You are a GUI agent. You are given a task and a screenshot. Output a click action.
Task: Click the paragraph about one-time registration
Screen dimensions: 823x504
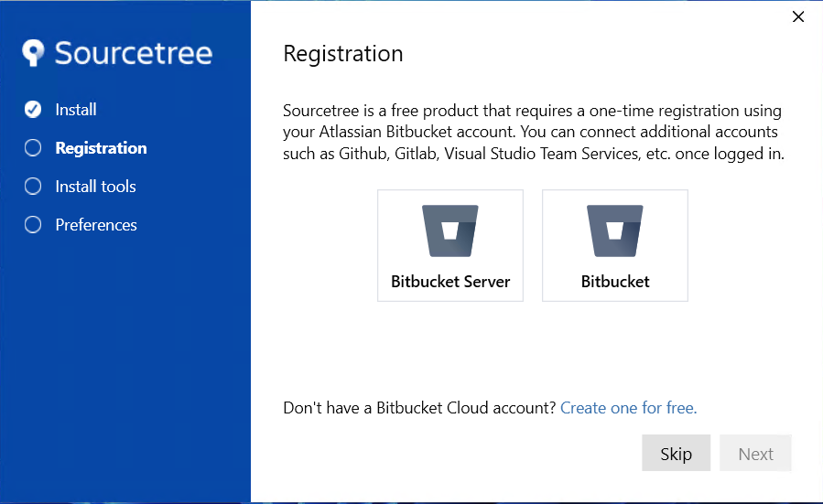pyautogui.click(x=534, y=132)
